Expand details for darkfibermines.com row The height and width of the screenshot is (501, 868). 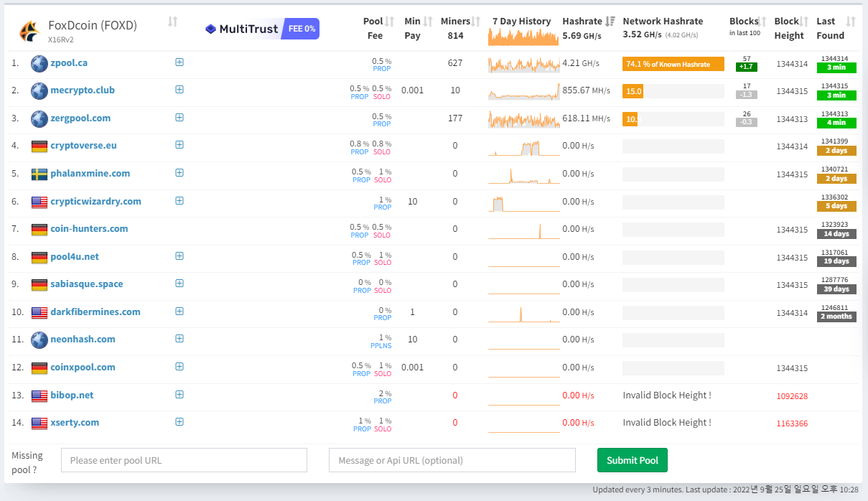pos(179,312)
